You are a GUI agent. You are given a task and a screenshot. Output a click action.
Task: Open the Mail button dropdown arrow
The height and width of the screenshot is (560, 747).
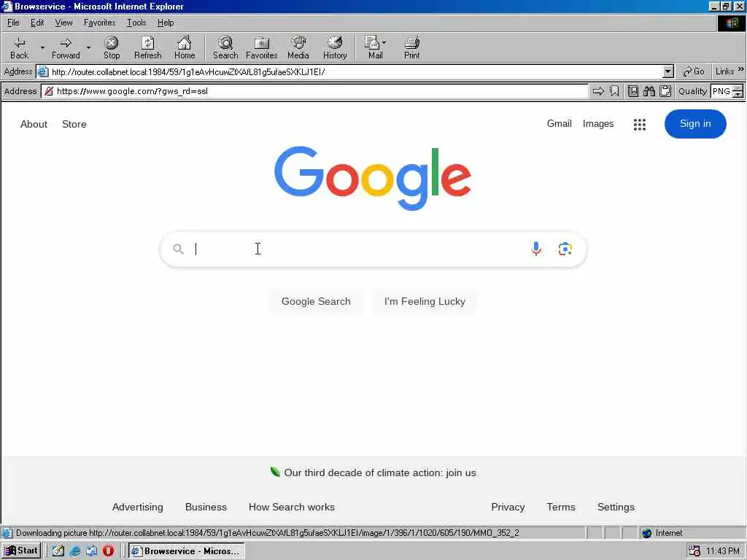(384, 42)
